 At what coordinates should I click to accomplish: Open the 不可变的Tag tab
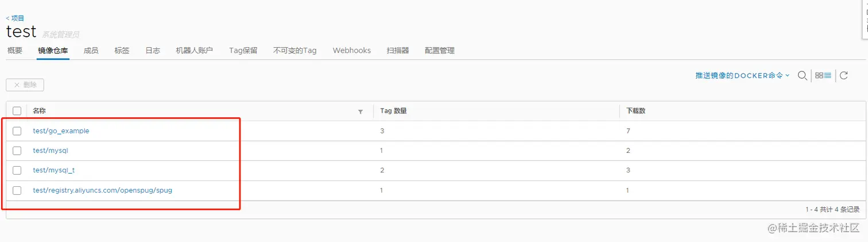[295, 51]
